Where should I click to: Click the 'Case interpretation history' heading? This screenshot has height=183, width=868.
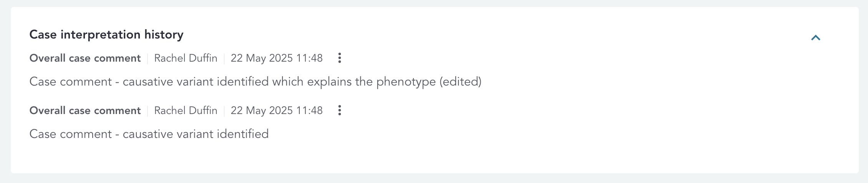click(106, 35)
